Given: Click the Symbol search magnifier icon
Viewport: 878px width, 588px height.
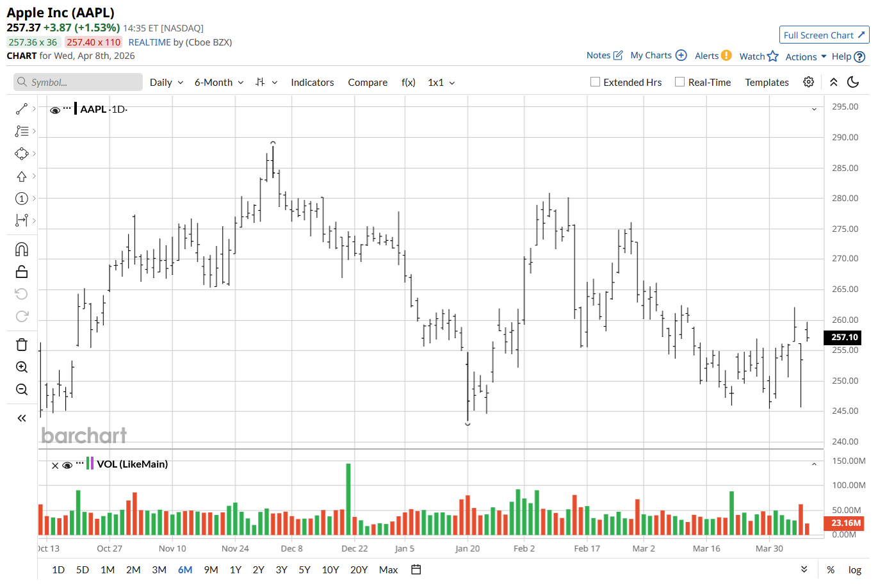Looking at the screenshot, I should (x=22, y=82).
